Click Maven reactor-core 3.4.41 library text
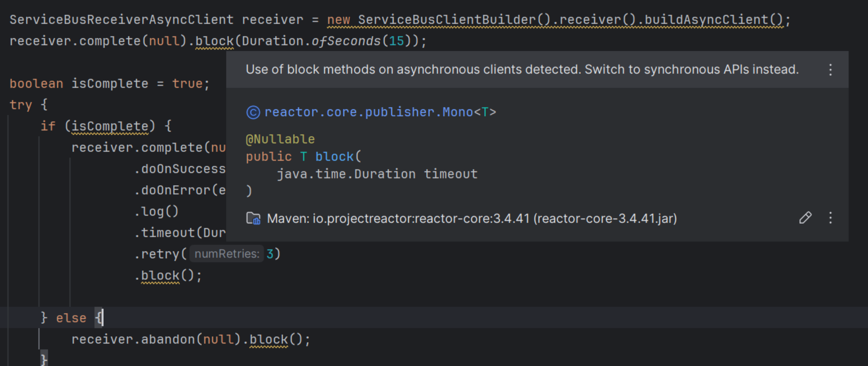 [x=472, y=218]
